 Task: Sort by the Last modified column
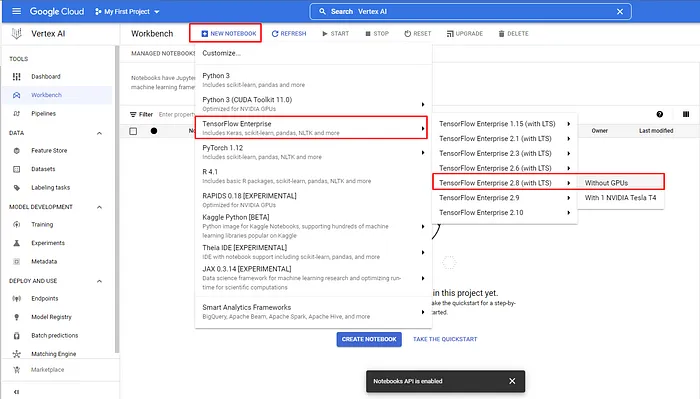pos(656,131)
